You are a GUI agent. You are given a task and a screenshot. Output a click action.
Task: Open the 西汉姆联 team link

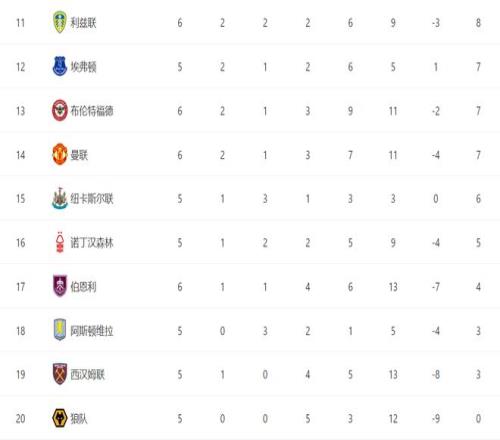tap(88, 374)
